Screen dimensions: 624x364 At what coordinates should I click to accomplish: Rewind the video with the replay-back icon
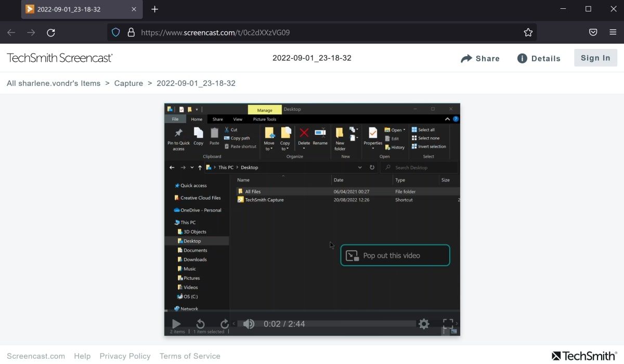[x=201, y=324]
